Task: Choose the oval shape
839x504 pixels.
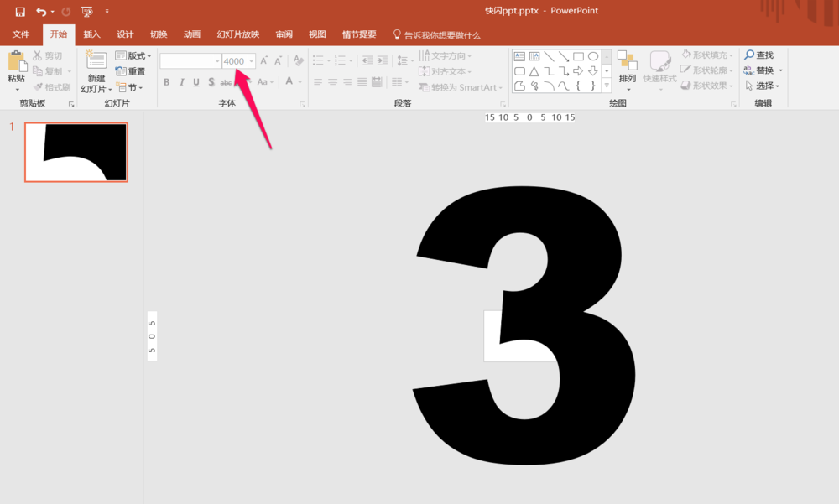Action: pos(593,56)
